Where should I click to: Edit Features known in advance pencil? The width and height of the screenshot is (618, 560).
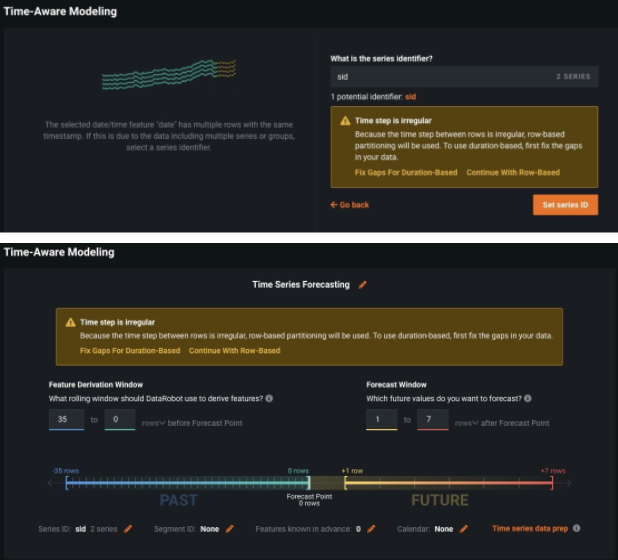(x=371, y=529)
